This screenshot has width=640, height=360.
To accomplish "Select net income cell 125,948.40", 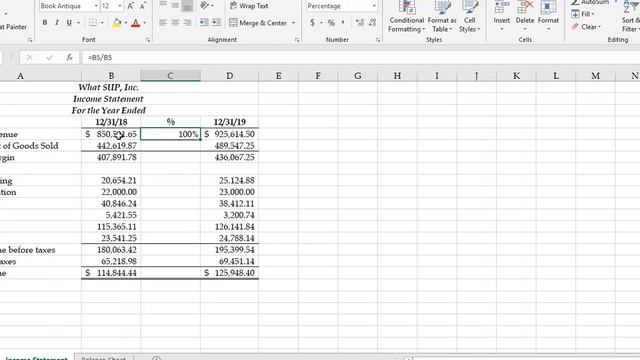I will coord(230,273).
